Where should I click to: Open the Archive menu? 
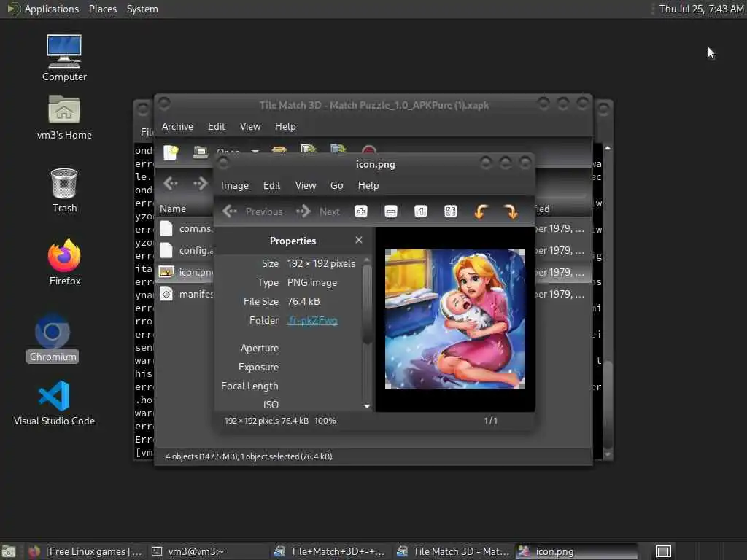click(177, 126)
